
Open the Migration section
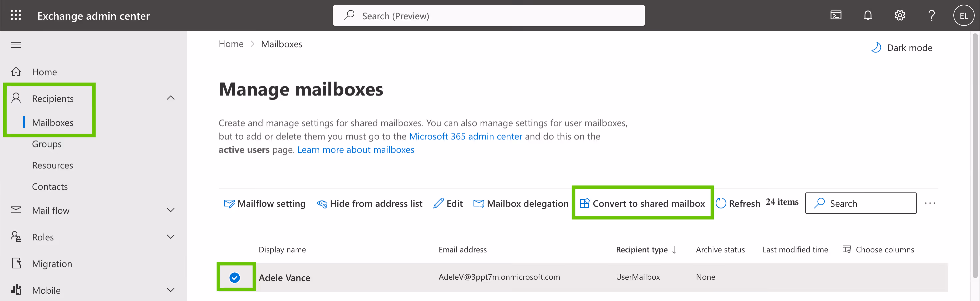pos(52,263)
